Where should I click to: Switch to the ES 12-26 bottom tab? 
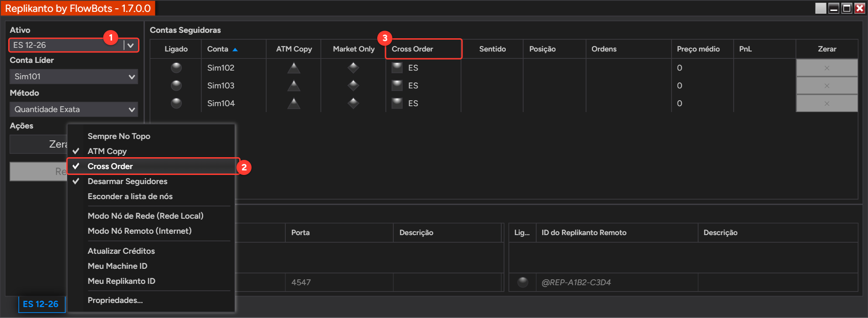pyautogui.click(x=41, y=304)
